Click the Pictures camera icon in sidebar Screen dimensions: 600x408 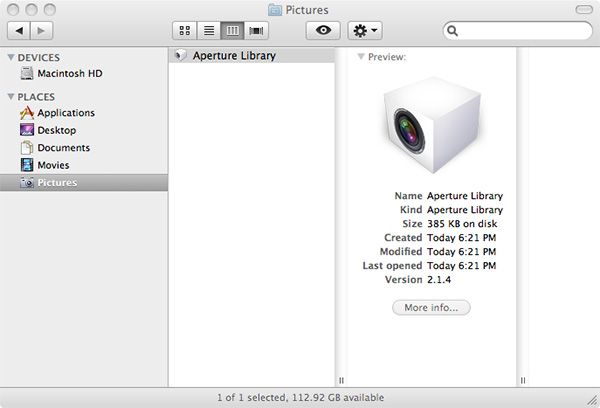27,183
